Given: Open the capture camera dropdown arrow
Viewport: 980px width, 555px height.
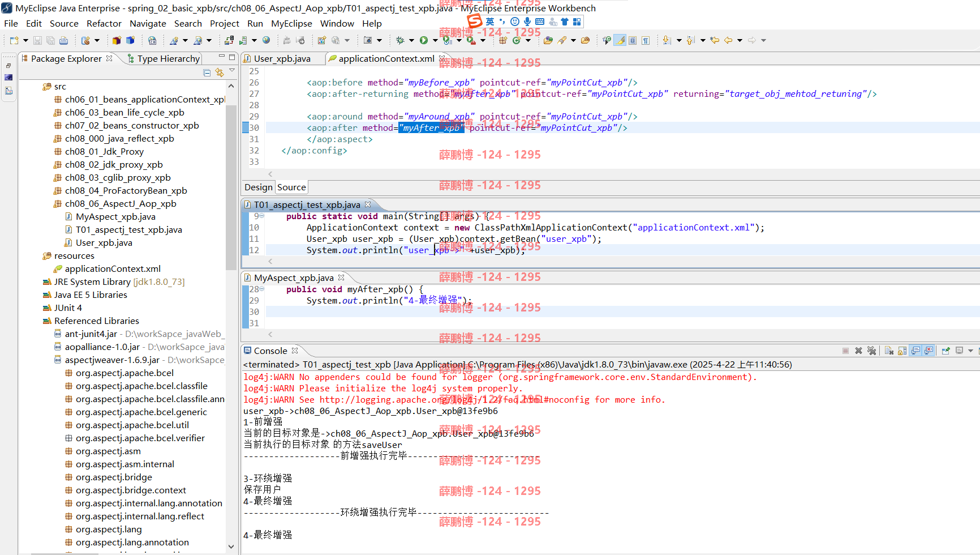Looking at the screenshot, I should (379, 40).
